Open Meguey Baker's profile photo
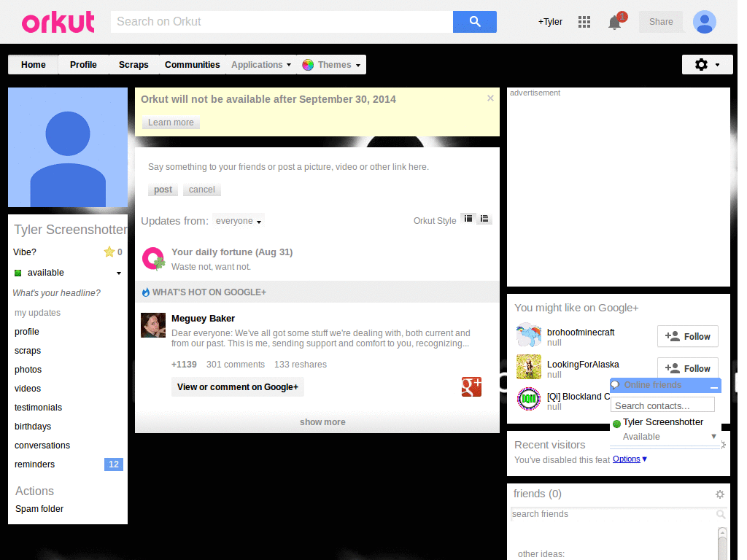 click(153, 324)
